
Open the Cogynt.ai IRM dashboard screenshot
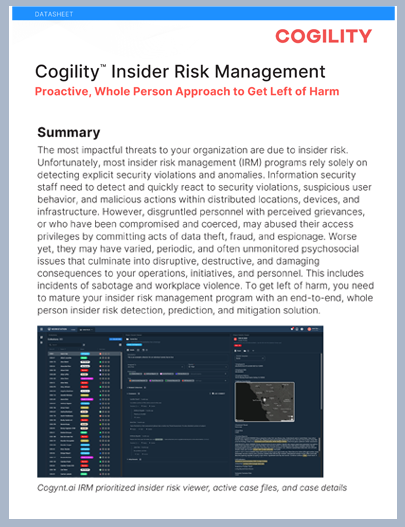tap(180, 401)
